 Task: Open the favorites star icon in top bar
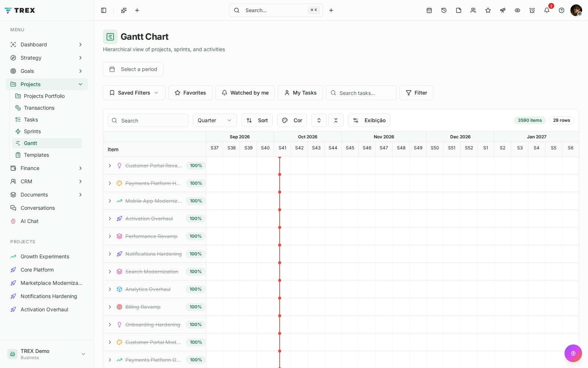point(488,10)
